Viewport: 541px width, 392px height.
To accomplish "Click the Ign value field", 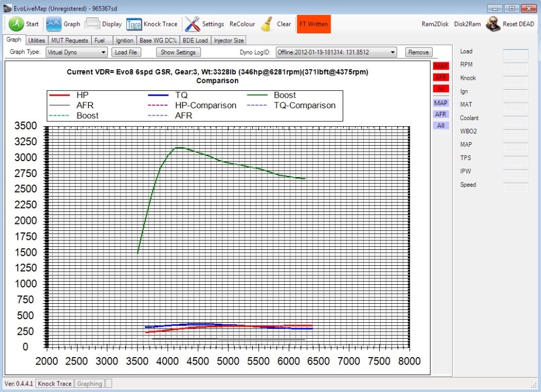I will click(x=516, y=94).
